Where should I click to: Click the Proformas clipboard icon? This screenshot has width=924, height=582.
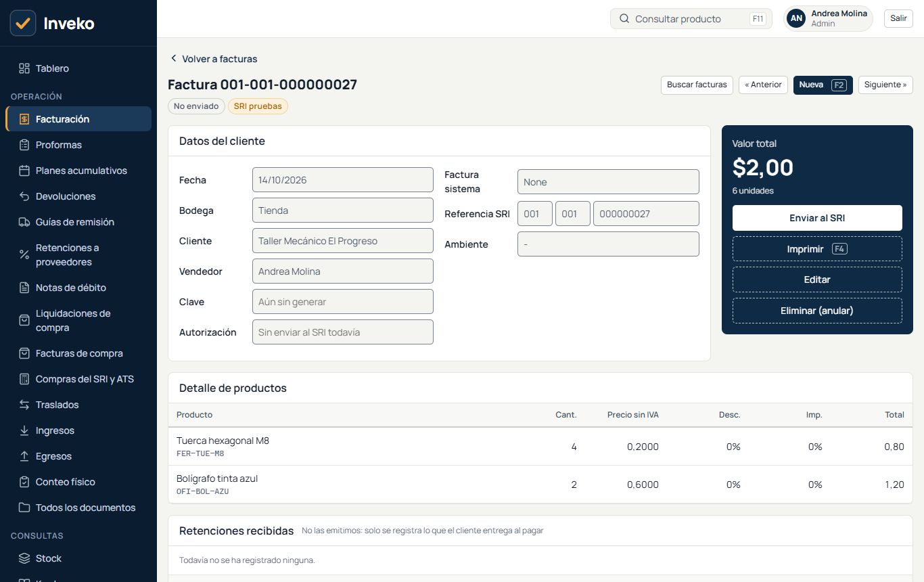24,145
